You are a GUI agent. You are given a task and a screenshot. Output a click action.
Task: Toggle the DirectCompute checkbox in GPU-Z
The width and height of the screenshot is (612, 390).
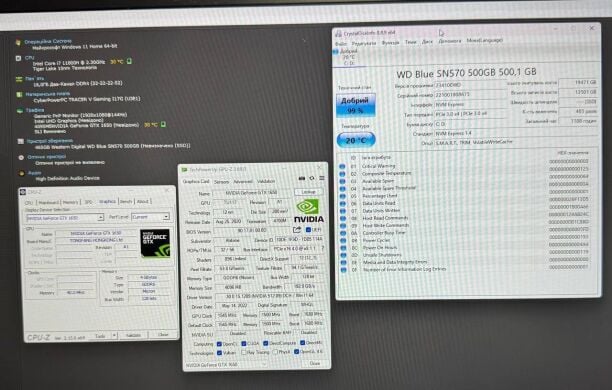[265, 343]
